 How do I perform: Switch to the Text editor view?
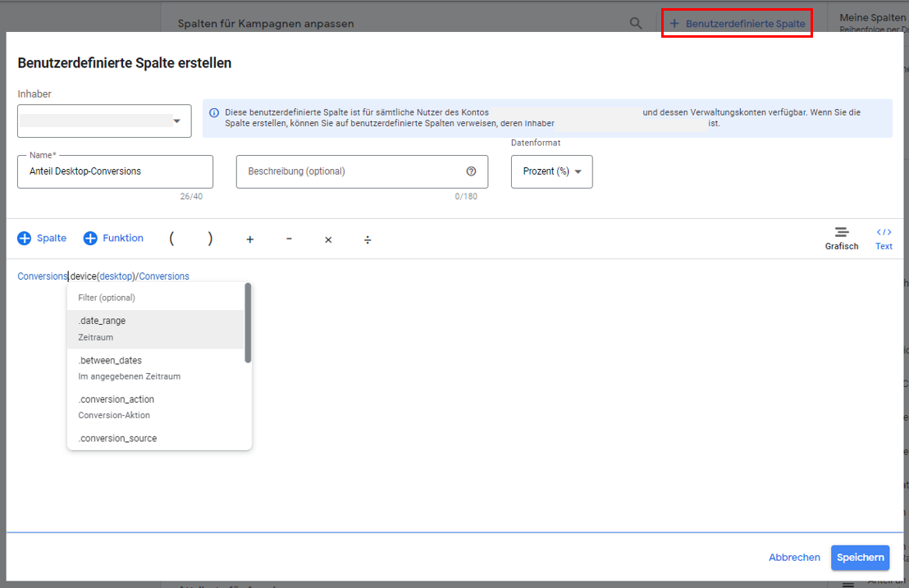[x=884, y=239]
